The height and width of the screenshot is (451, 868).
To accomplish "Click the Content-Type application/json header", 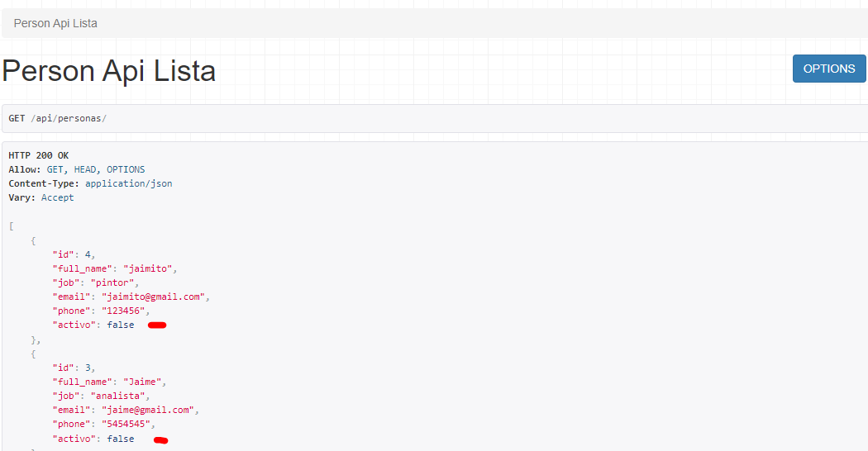I will (90, 183).
